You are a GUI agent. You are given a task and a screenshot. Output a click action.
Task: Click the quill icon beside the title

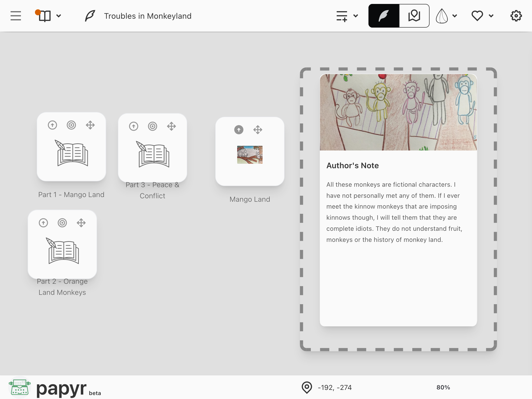(90, 16)
